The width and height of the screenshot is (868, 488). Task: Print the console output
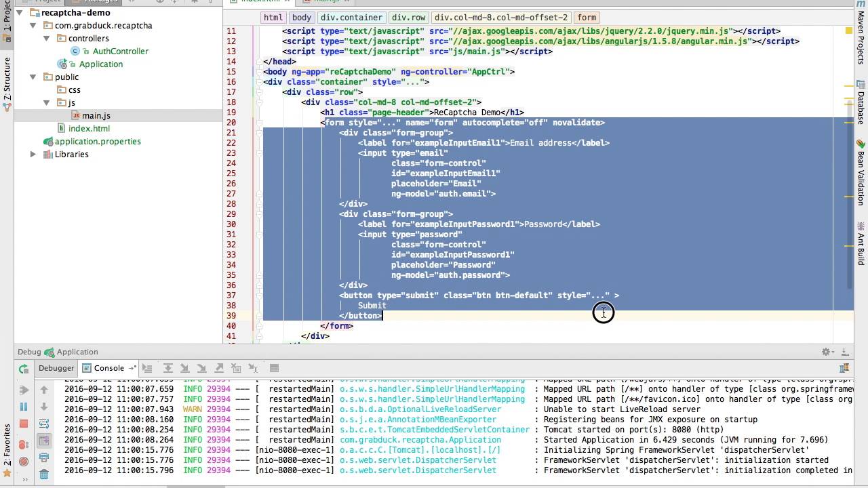point(44,457)
